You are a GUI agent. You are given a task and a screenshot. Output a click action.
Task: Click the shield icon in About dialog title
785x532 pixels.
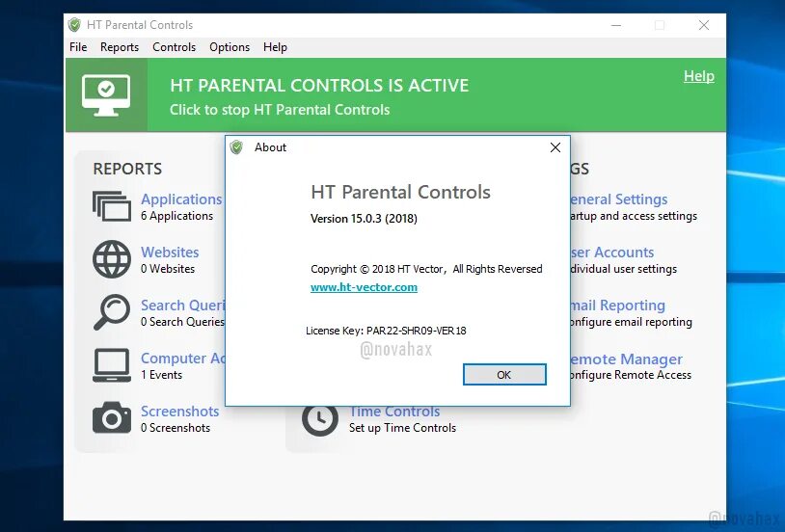[x=236, y=147]
